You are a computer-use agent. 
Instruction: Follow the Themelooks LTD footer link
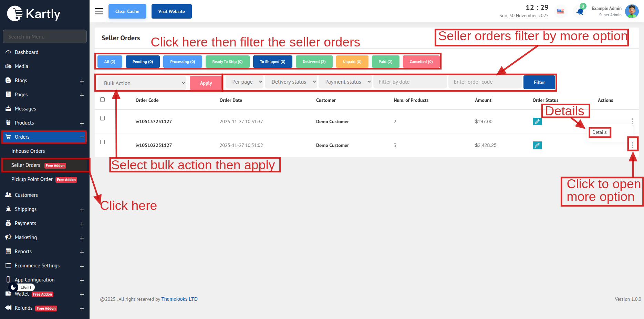click(179, 299)
